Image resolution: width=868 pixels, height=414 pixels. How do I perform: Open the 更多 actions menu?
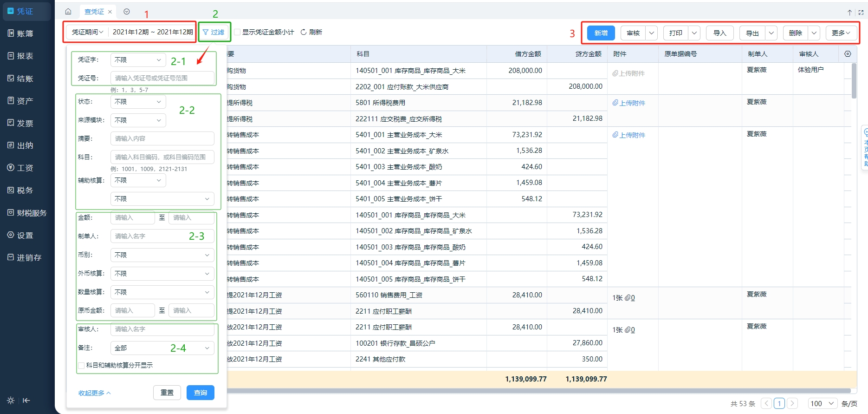[841, 33]
